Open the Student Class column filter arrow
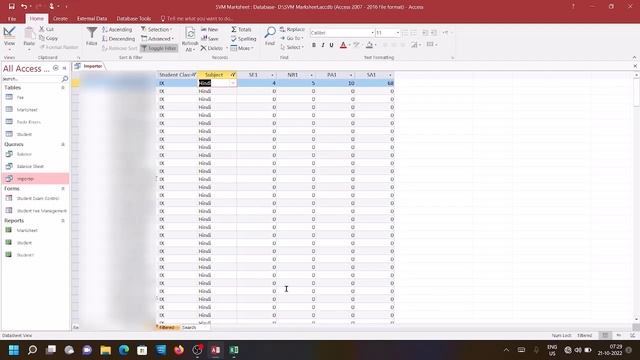 tap(194, 75)
